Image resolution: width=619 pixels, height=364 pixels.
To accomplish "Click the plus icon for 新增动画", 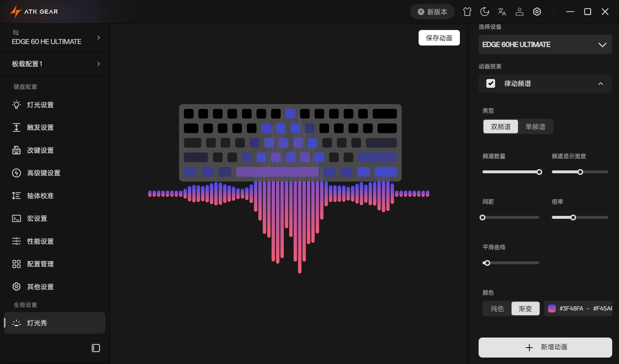I will click(529, 347).
